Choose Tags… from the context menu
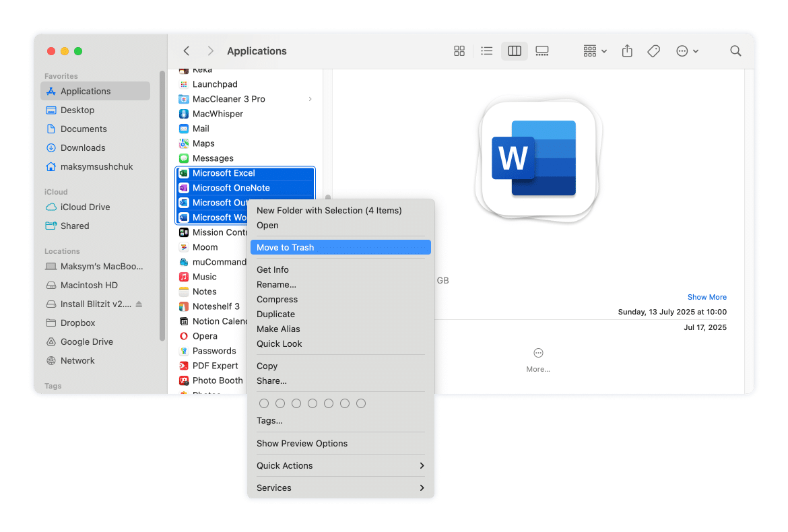This screenshot has width=788, height=532. click(341, 420)
